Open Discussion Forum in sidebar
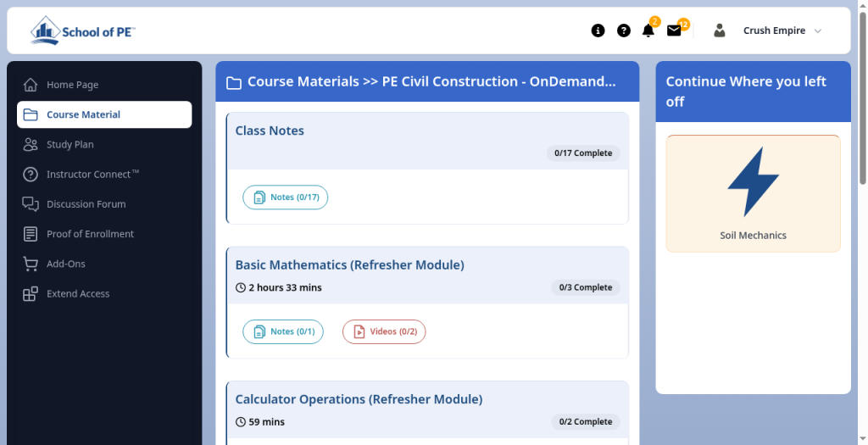Image resolution: width=868 pixels, height=445 pixels. click(104, 204)
